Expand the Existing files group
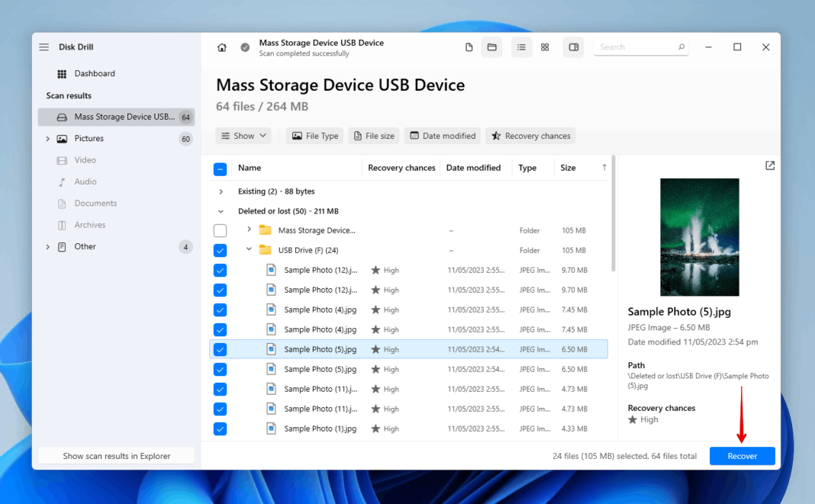 click(221, 191)
